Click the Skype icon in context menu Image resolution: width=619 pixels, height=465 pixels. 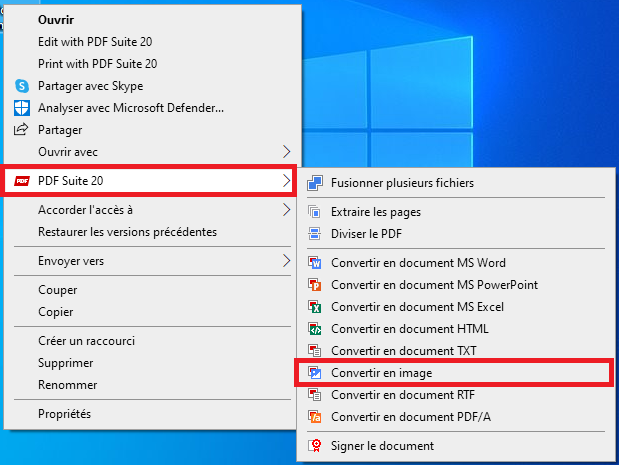pyautogui.click(x=21, y=86)
